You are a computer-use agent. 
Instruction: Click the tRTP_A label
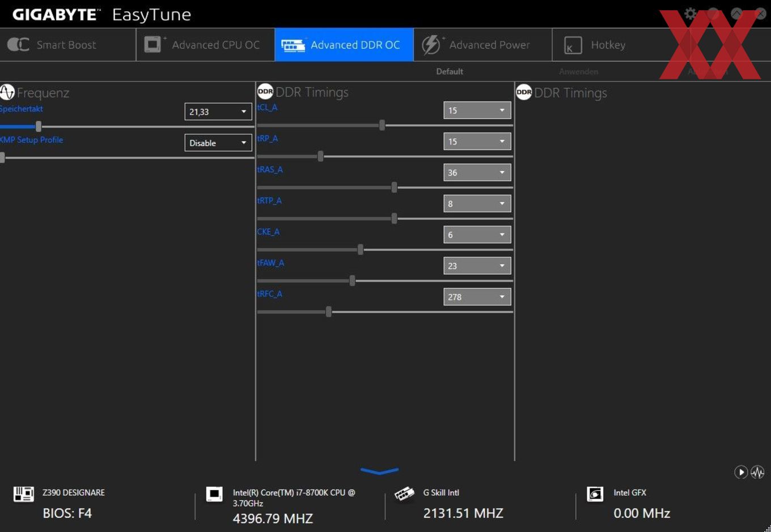pyautogui.click(x=269, y=201)
